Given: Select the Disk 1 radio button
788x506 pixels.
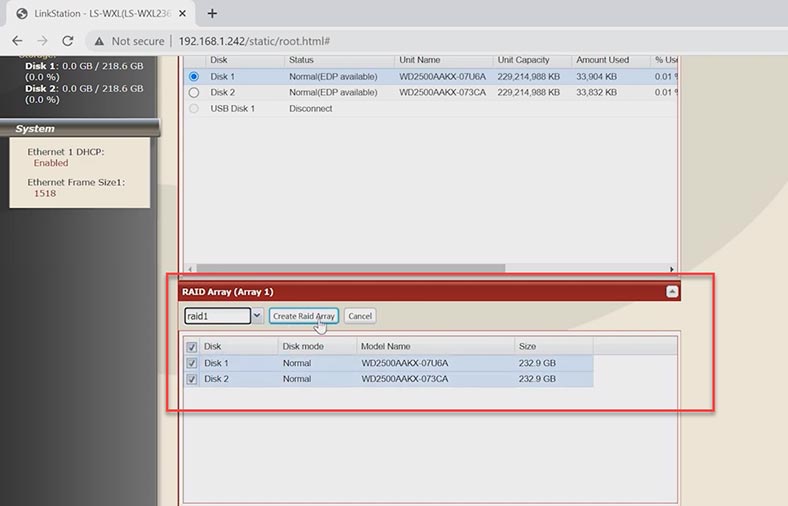Looking at the screenshot, I should pos(193,76).
